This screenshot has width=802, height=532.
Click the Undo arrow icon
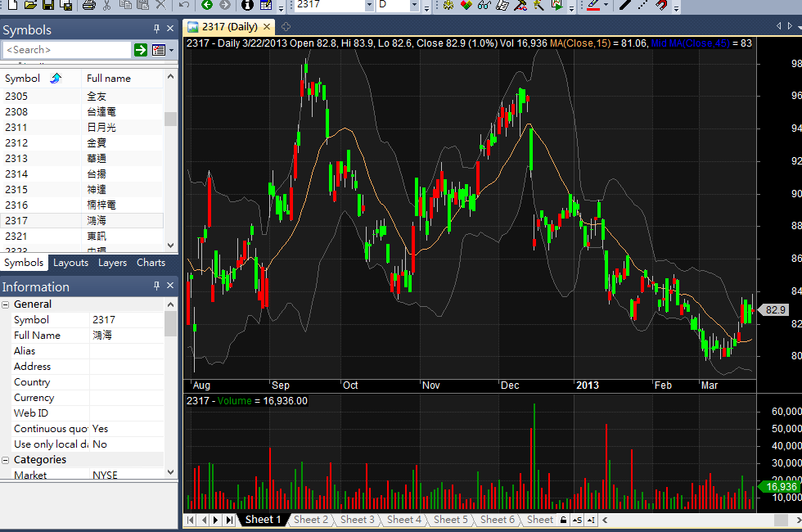184,5
